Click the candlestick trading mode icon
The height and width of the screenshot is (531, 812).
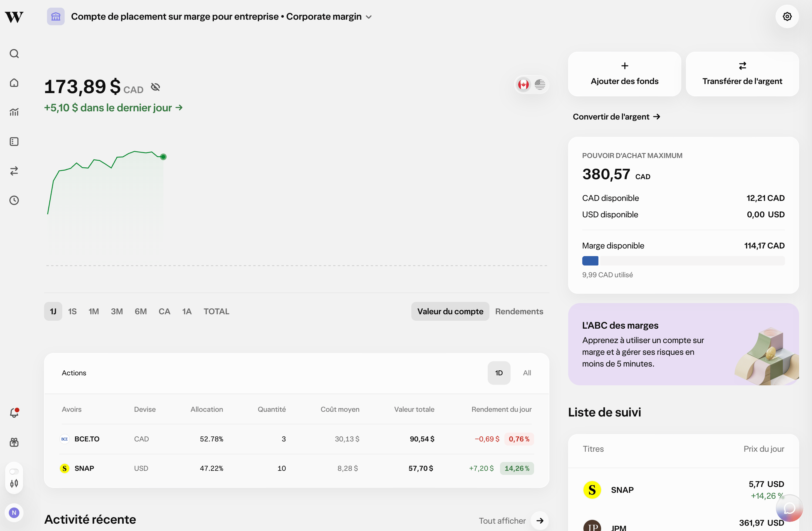[x=14, y=484]
